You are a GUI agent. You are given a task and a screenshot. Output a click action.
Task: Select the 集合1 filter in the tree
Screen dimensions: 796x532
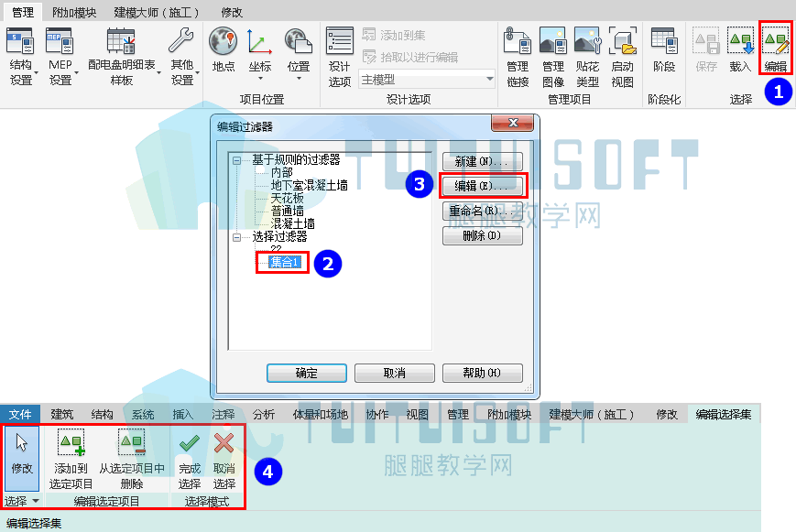[284, 262]
